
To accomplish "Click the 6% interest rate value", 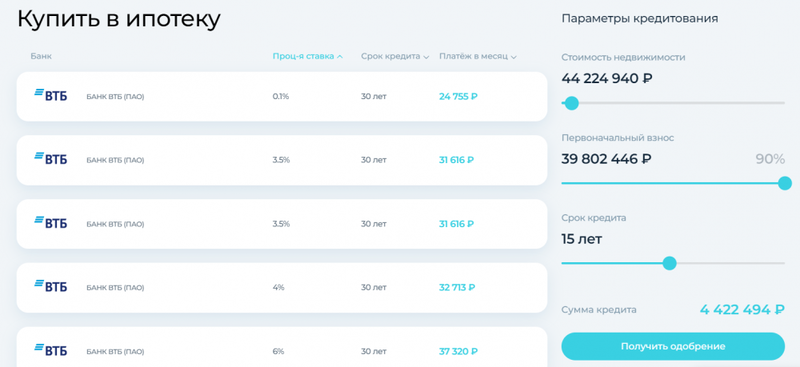I will click(278, 351).
